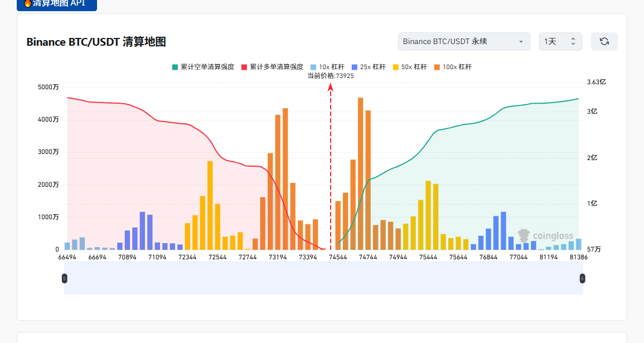Click the x-axis label 81386

click(x=578, y=257)
